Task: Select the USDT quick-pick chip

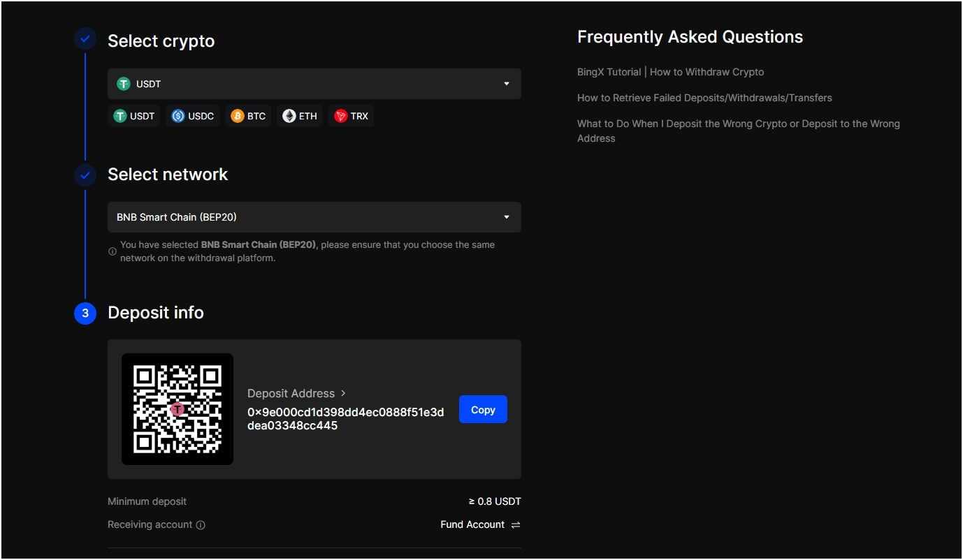Action: [135, 116]
